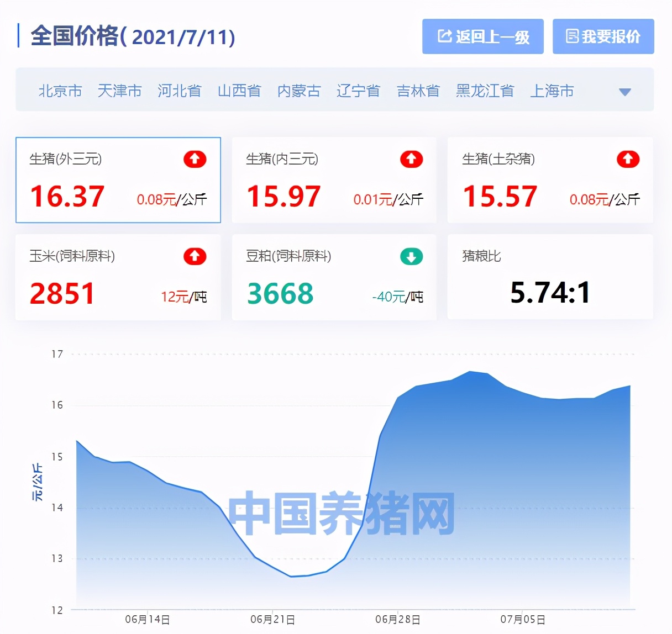Expand the province list with the triangle dropdown
The height and width of the screenshot is (634, 672).
point(625,92)
